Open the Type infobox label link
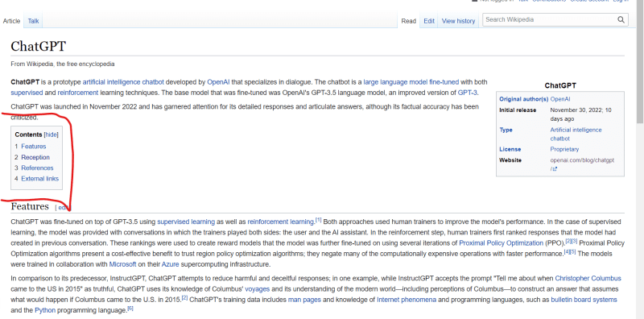This screenshot has height=319, width=644. [506, 130]
